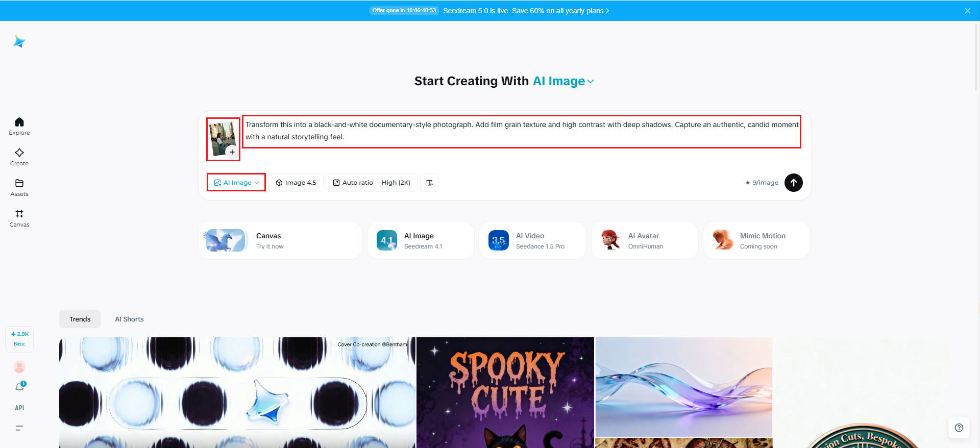Image resolution: width=980 pixels, height=448 pixels.
Task: Click the 9/image credit cost label
Action: click(762, 183)
